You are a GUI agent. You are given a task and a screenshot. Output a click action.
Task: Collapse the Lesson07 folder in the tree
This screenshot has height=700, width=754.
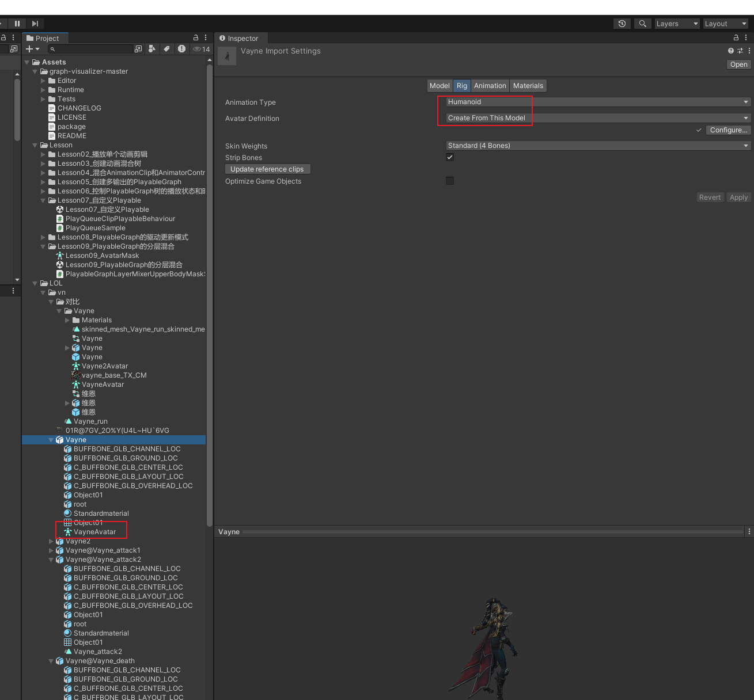click(x=43, y=200)
